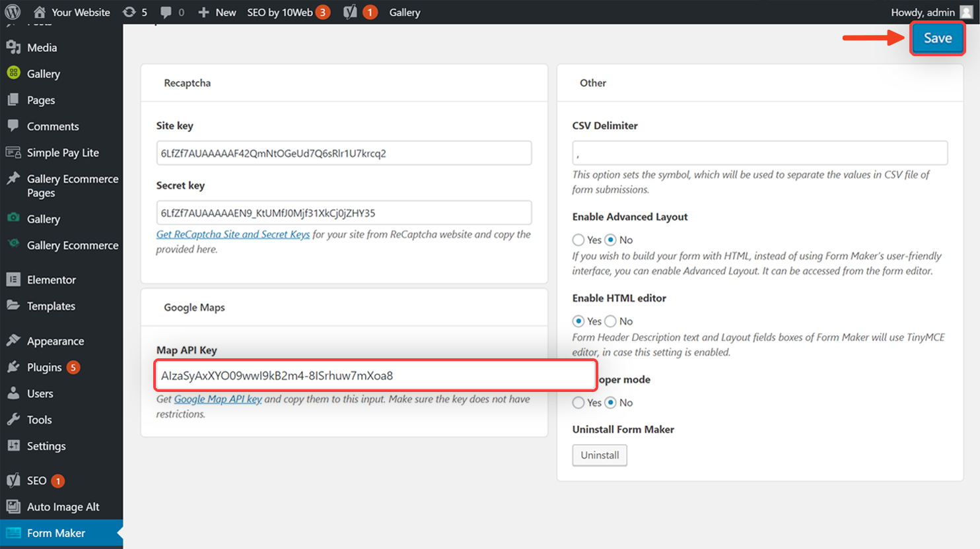980x549 pixels.
Task: Click the Tools wrench icon
Action: coord(13,419)
